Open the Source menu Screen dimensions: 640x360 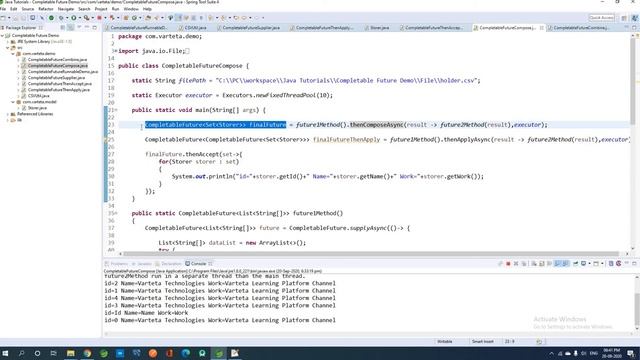pyautogui.click(x=28, y=9)
